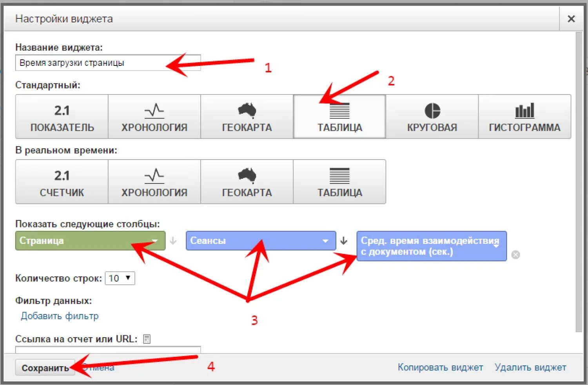
Task: Click the Добавить фильтр link
Action: 60,316
